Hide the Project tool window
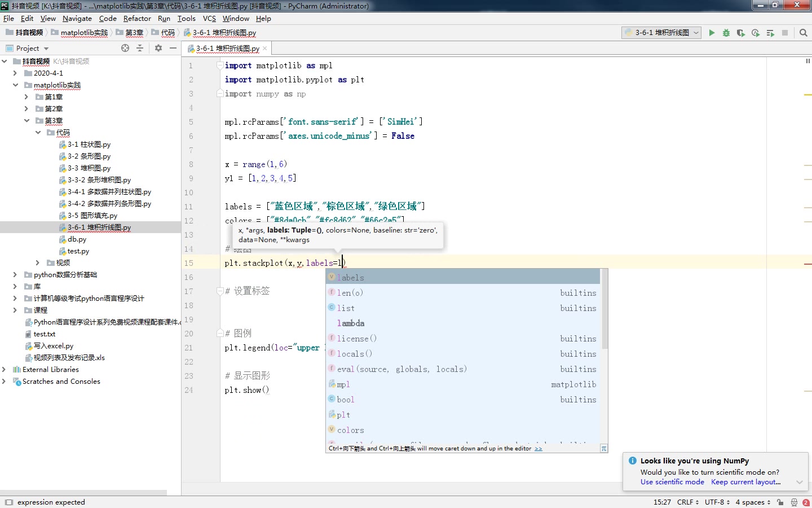This screenshot has width=812, height=508. [x=173, y=48]
